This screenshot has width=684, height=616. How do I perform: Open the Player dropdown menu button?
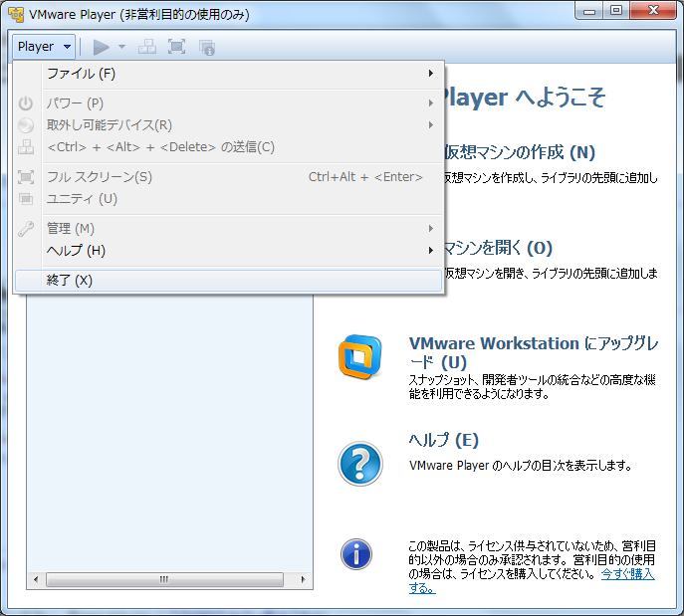point(45,47)
